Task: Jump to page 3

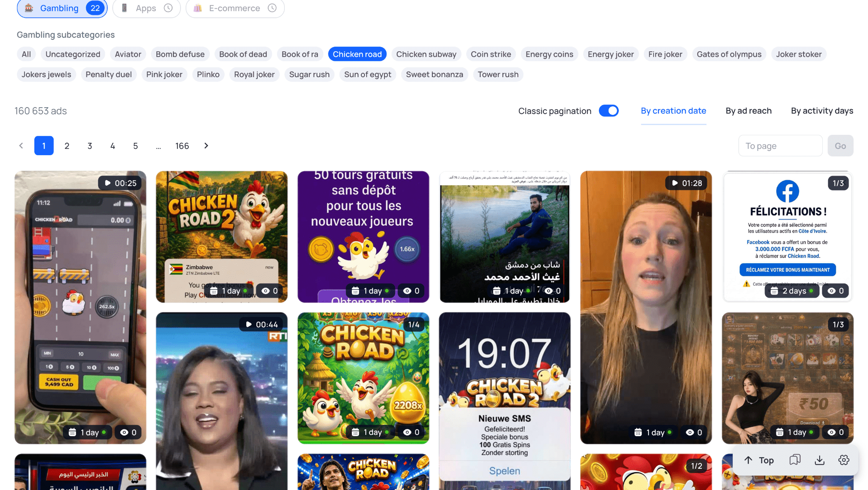Action: pyautogui.click(x=90, y=146)
